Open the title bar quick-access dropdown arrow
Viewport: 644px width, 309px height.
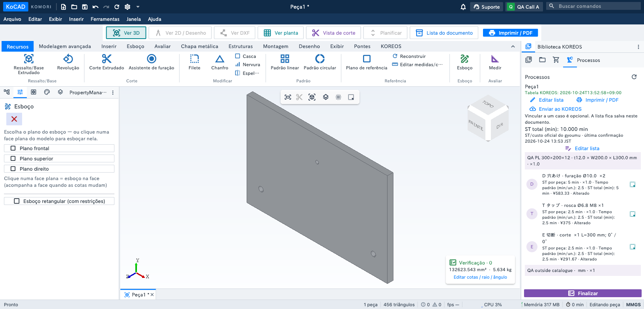[138, 7]
